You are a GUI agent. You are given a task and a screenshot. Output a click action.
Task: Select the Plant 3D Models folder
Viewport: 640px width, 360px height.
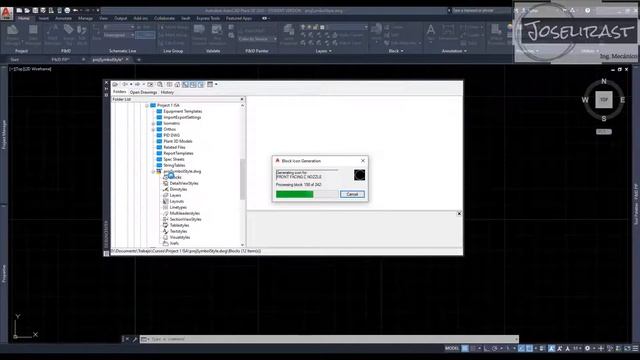tap(178, 141)
